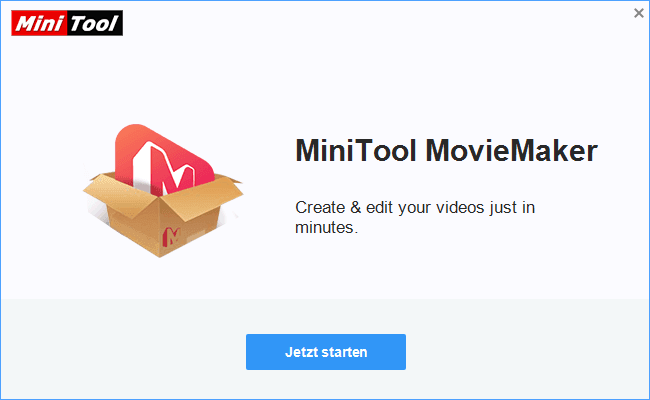Click the open left flap of the box
Image resolution: width=650 pixels, height=400 pixels.
coord(105,186)
